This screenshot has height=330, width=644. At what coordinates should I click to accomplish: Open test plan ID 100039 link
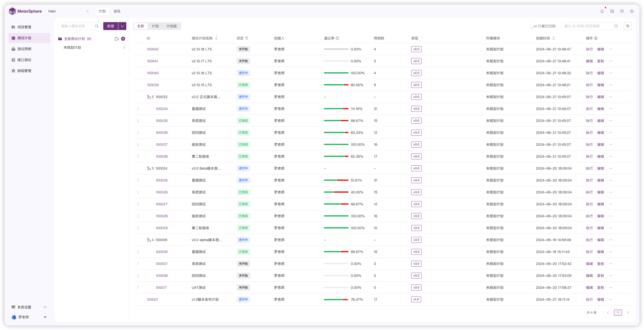pos(152,85)
